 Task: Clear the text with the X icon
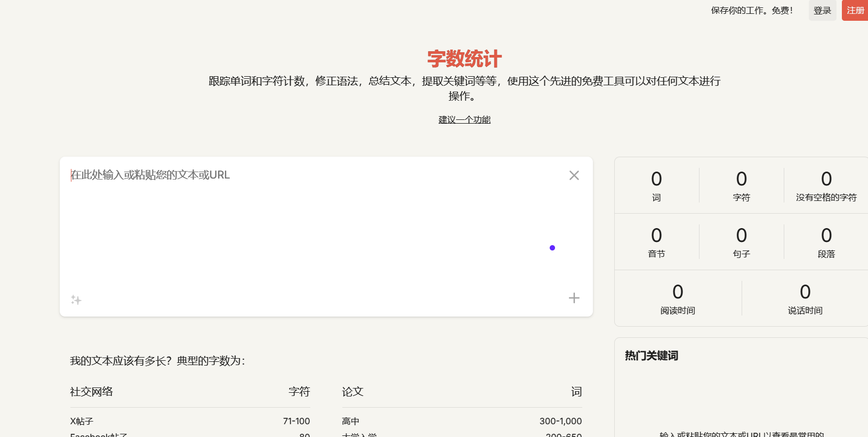pyautogui.click(x=574, y=175)
